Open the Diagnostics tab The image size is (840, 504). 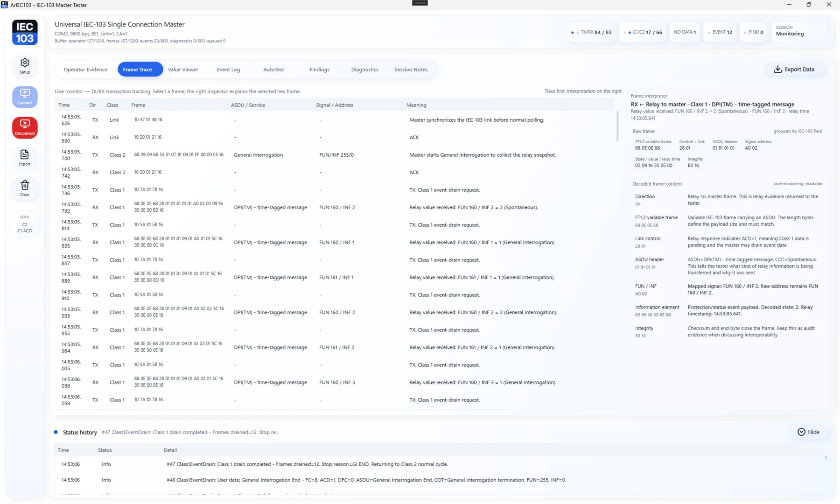(364, 70)
